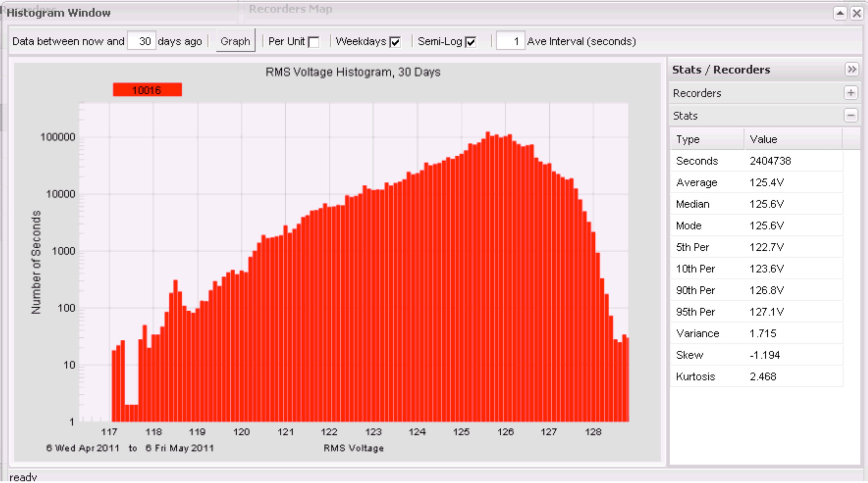Viewport: 868px width, 483px height.
Task: Click the + icon to expand Recorders
Action: pos(852,93)
